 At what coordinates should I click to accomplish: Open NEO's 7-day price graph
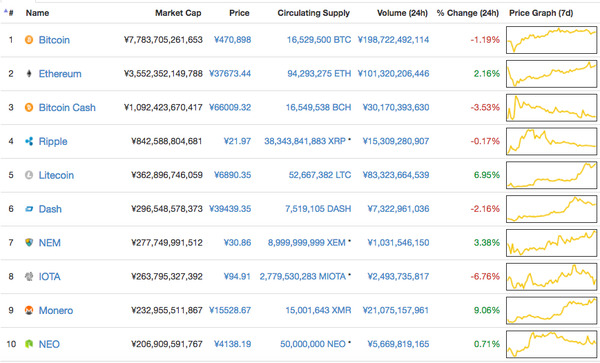[551, 344]
